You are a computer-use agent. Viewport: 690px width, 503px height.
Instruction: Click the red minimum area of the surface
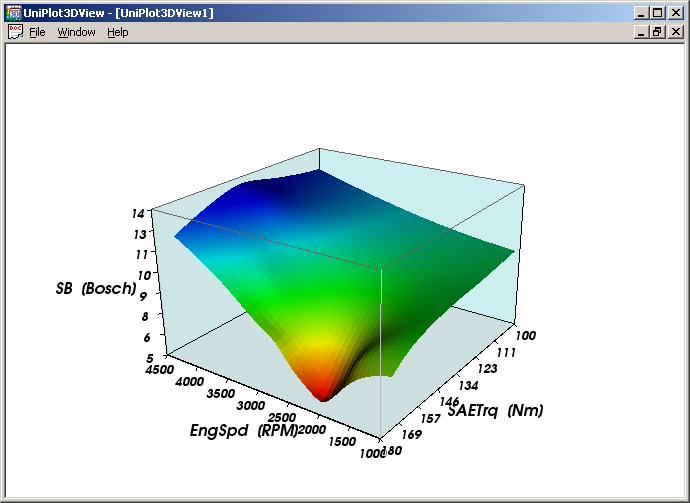322,388
